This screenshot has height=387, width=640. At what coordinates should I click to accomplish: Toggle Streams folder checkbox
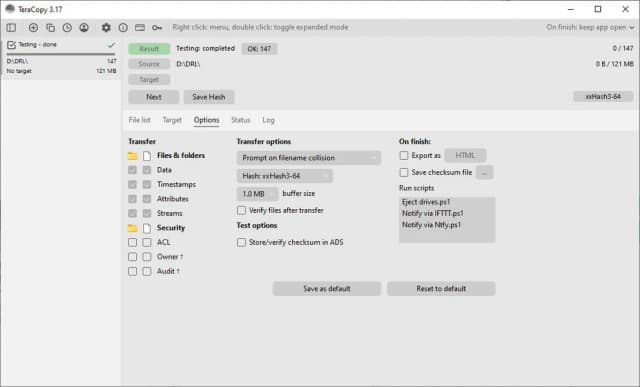[132, 214]
